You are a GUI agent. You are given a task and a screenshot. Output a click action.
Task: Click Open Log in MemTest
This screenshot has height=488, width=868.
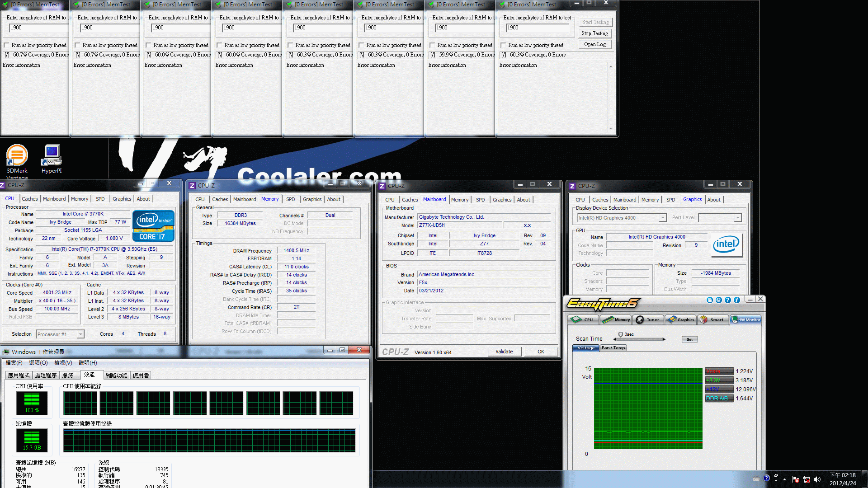pos(594,44)
